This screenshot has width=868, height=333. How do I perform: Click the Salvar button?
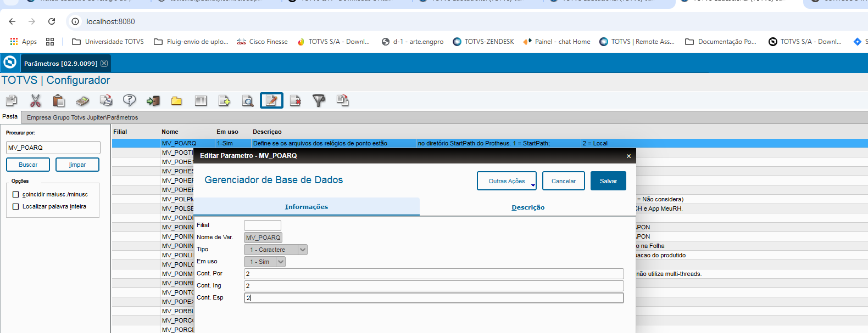pos(608,181)
